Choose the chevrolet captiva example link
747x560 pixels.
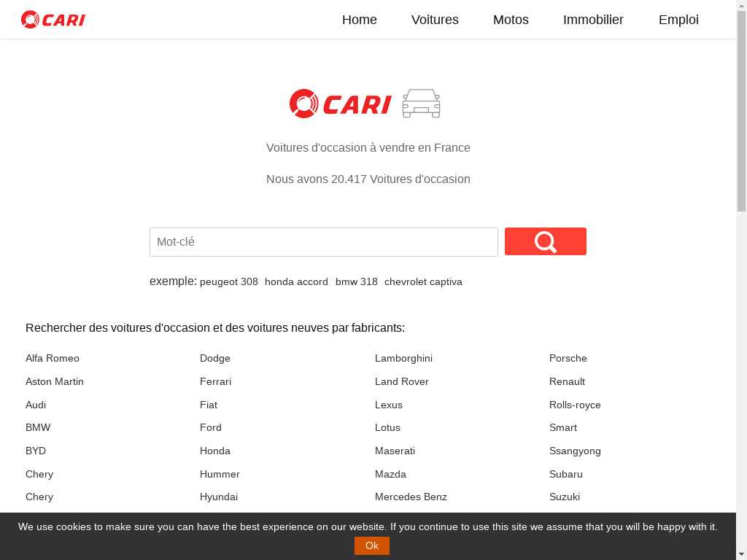423,282
